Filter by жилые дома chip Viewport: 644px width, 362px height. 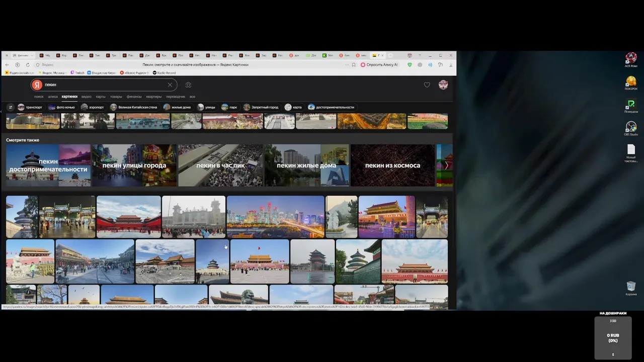tap(177, 107)
